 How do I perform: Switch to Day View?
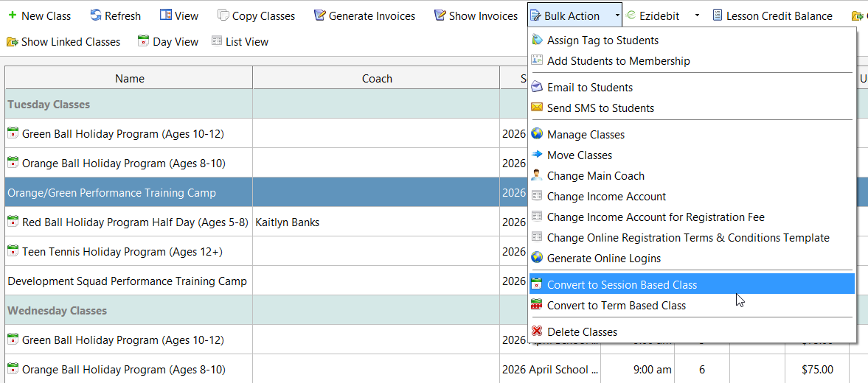[x=168, y=42]
